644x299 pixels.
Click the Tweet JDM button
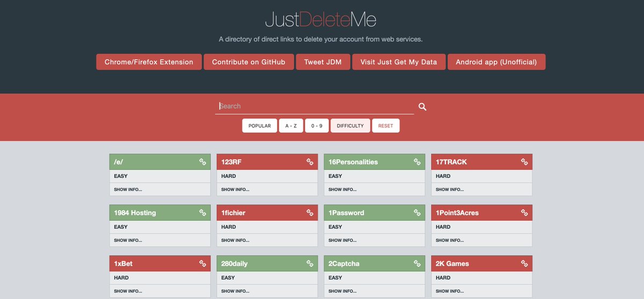[x=323, y=62]
